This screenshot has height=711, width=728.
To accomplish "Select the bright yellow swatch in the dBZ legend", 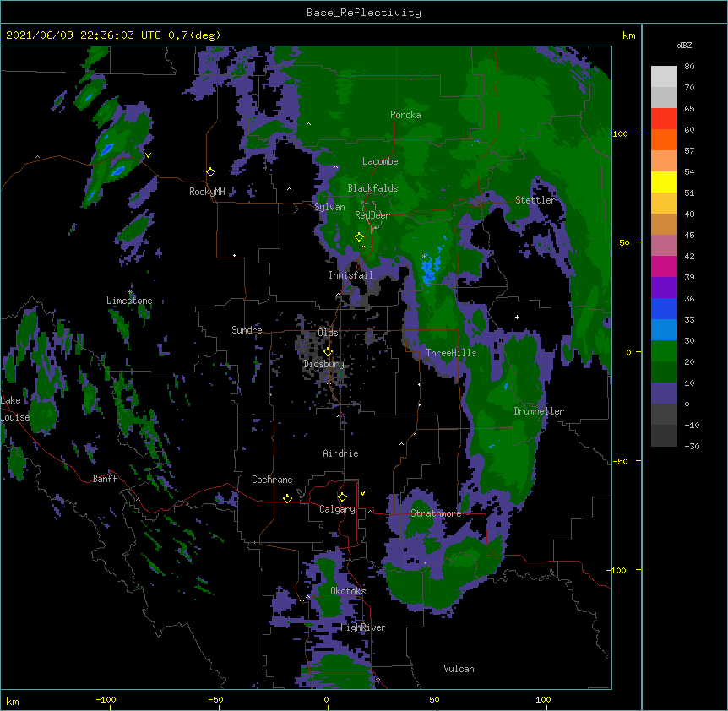I will (x=664, y=182).
